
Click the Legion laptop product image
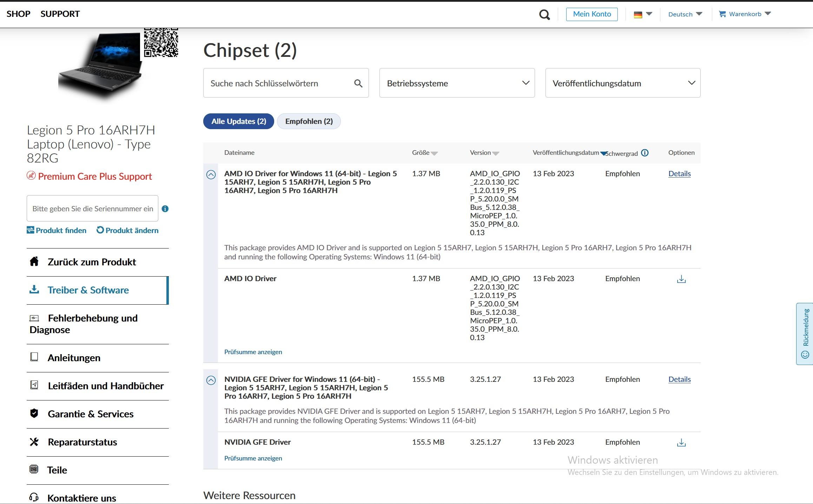[x=101, y=65]
